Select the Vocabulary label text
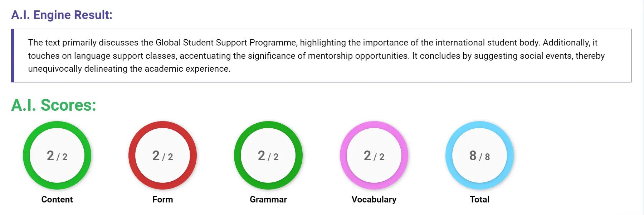The height and width of the screenshot is (215, 644). (x=374, y=199)
